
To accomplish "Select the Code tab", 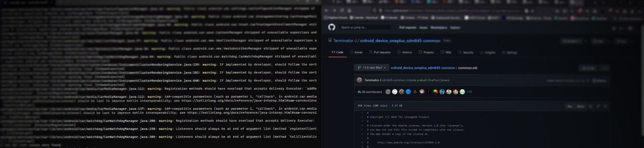I will point(337,52).
